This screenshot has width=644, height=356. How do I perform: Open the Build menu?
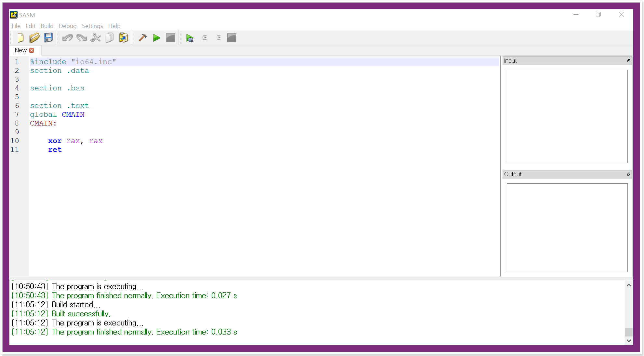click(x=47, y=26)
